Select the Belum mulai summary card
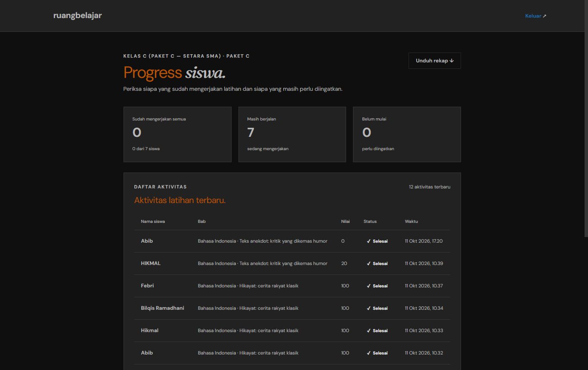The width and height of the screenshot is (588, 370). click(x=407, y=134)
